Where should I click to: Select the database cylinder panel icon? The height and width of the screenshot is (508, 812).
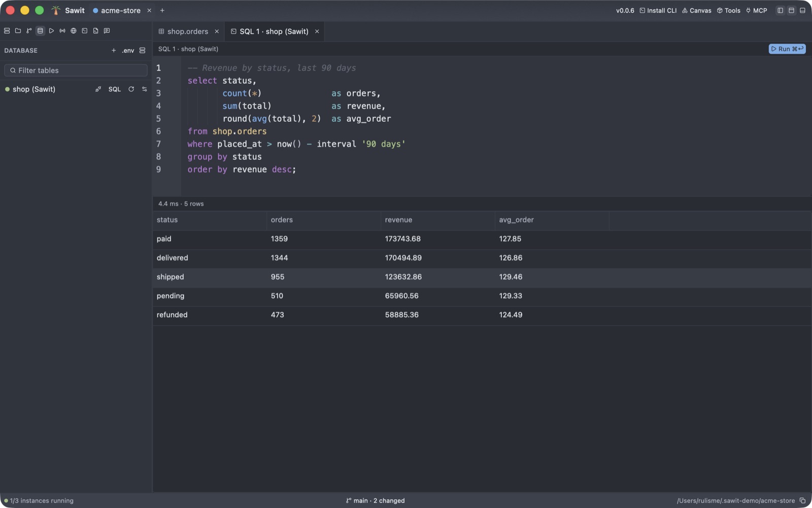40,31
